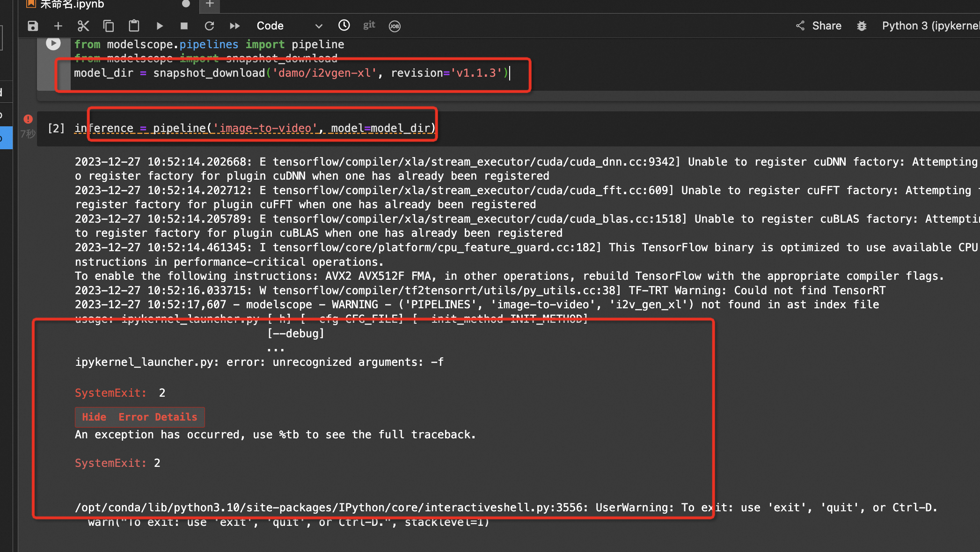The image size is (980, 552).
Task: Run the selected cell with the play button
Action: tap(160, 26)
